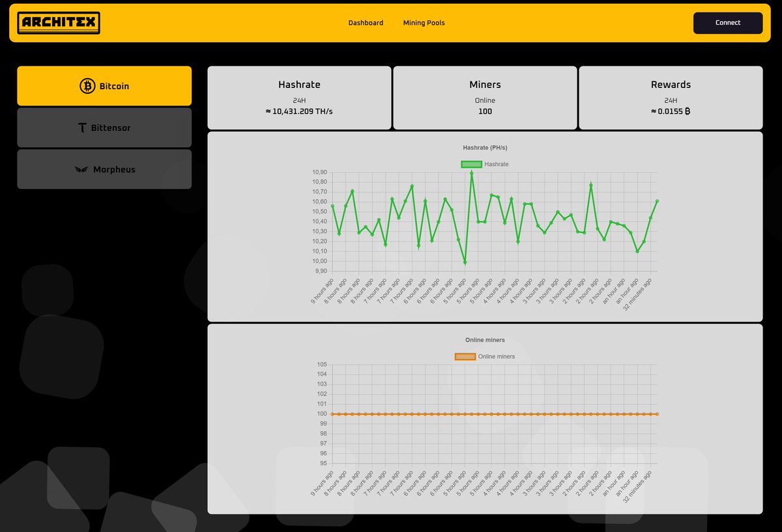Viewport: 782px width, 532px height.
Task: Hide Hashrate series via legend label
Action: pos(497,164)
